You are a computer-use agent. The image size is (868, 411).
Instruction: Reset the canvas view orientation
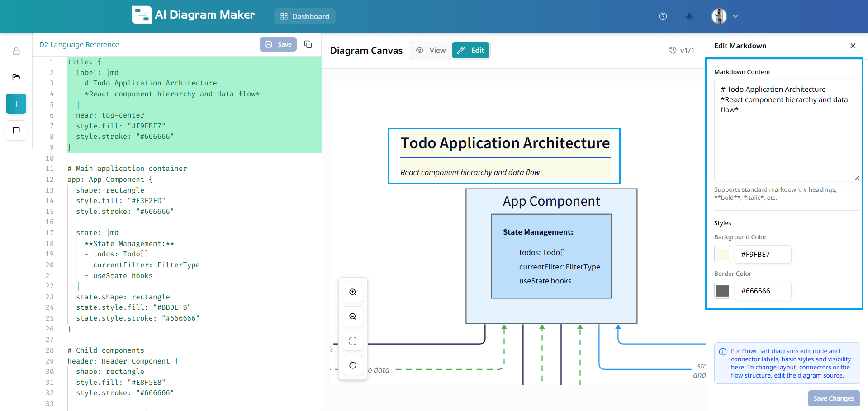click(x=353, y=365)
